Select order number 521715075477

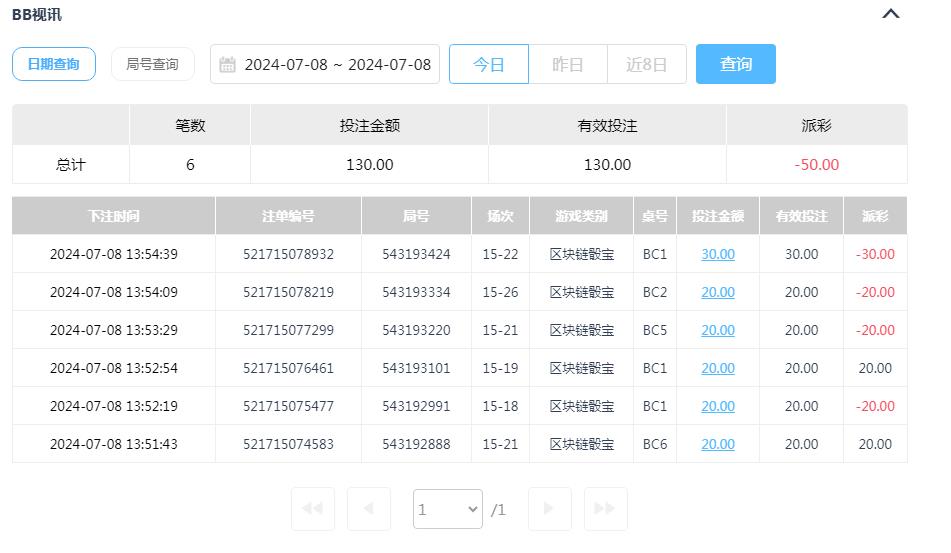click(289, 406)
